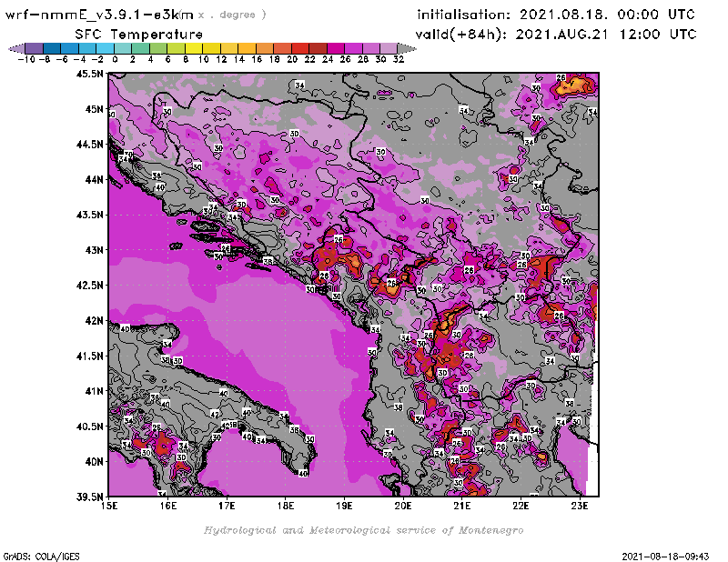Click the 21E longitude label

pos(462,506)
